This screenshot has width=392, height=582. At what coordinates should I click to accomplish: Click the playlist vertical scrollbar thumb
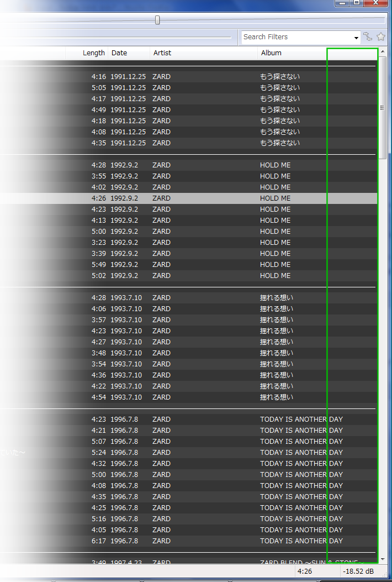click(x=382, y=108)
